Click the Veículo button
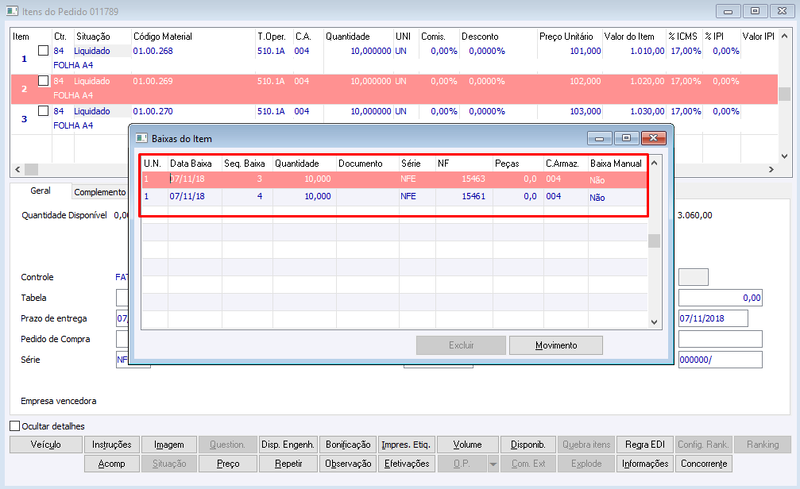Viewport: 800px width, 489px height. pos(46,445)
